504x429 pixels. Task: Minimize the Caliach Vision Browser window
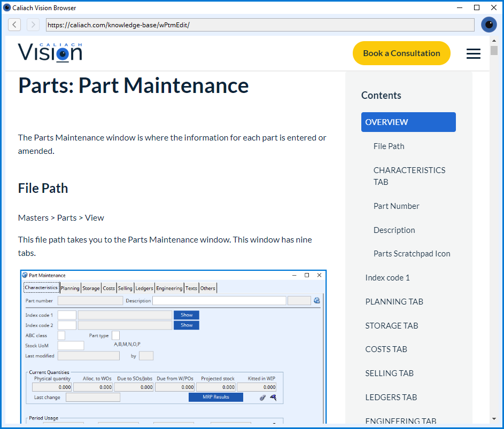point(460,7)
